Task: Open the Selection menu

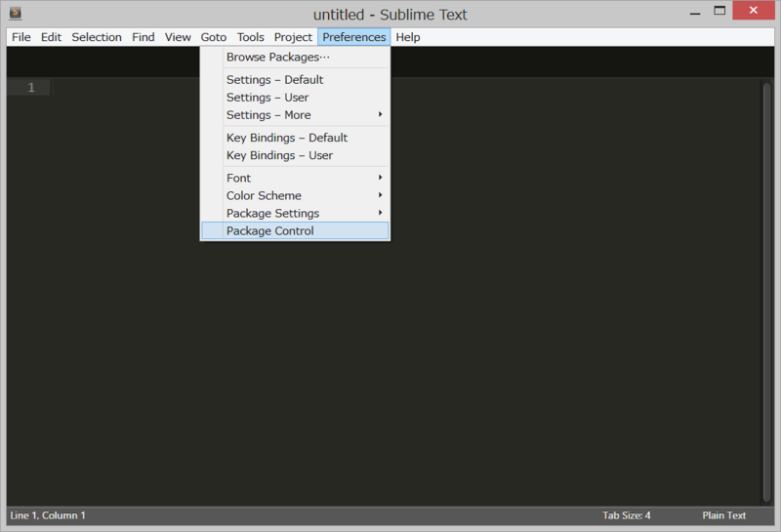Action: click(x=97, y=37)
